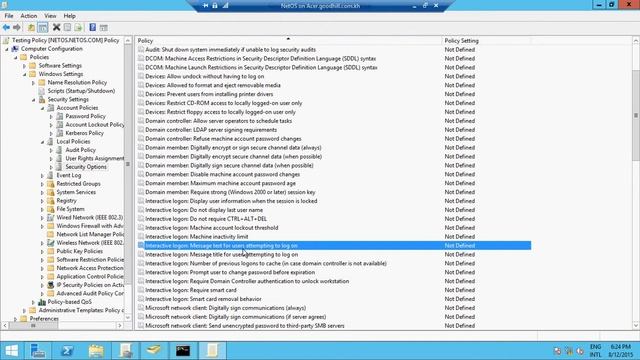
Task: Select Account Lockout Policy tree item
Action: click(x=95, y=124)
